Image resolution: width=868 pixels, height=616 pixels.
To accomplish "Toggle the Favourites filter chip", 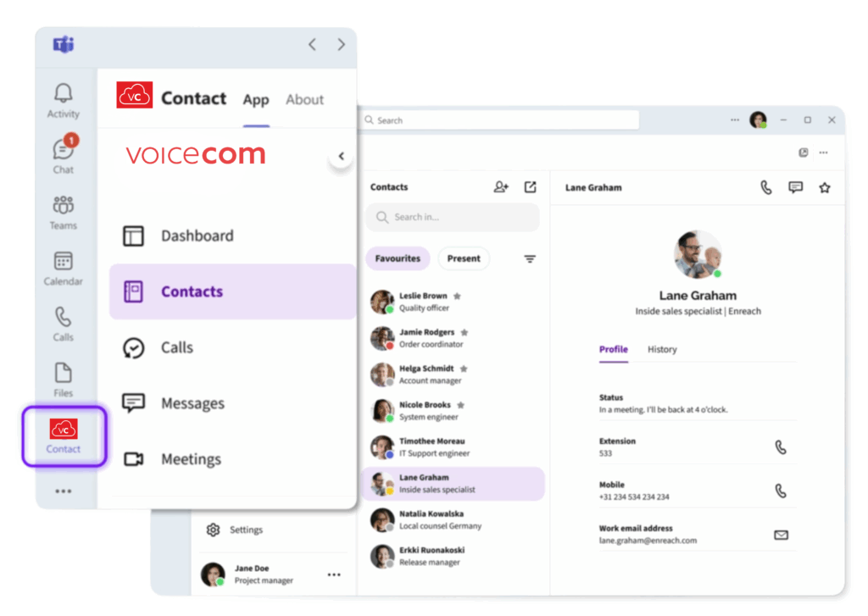I will click(398, 258).
